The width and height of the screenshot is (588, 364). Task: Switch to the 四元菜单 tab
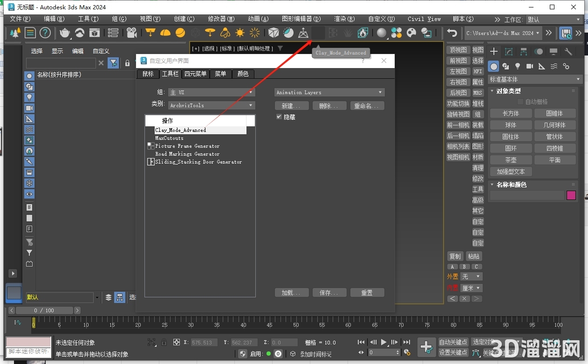pos(195,74)
